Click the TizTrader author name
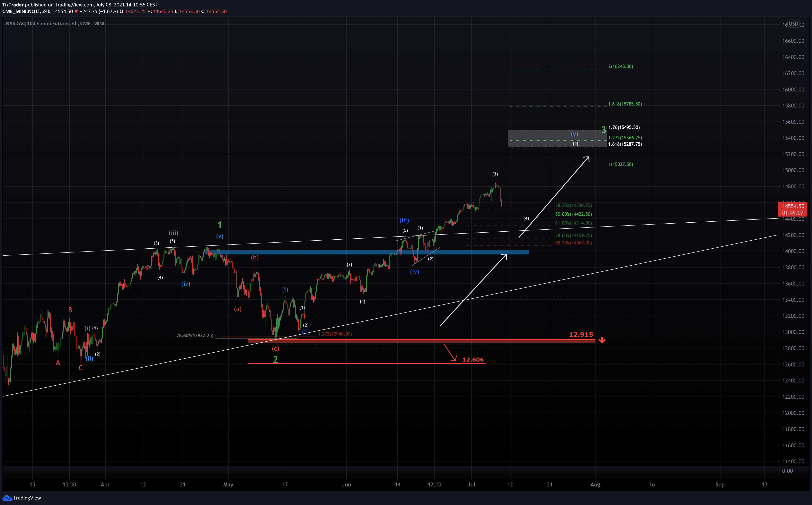 point(13,5)
